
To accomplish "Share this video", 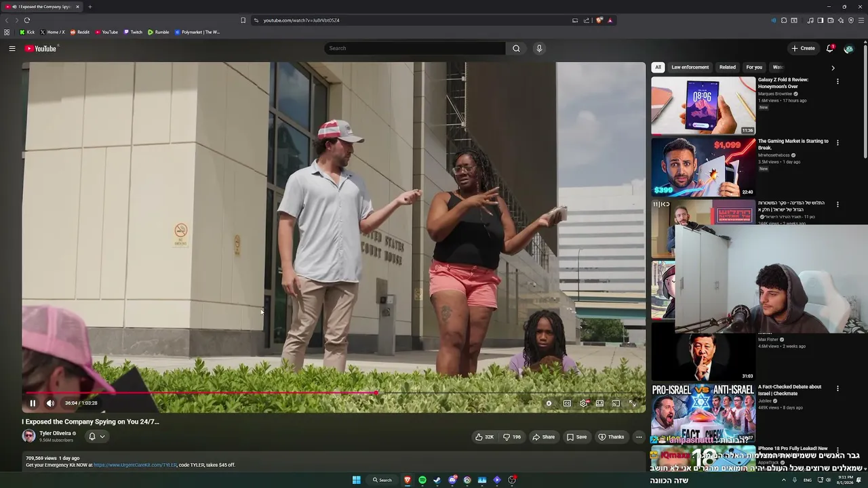I will 543,437.
